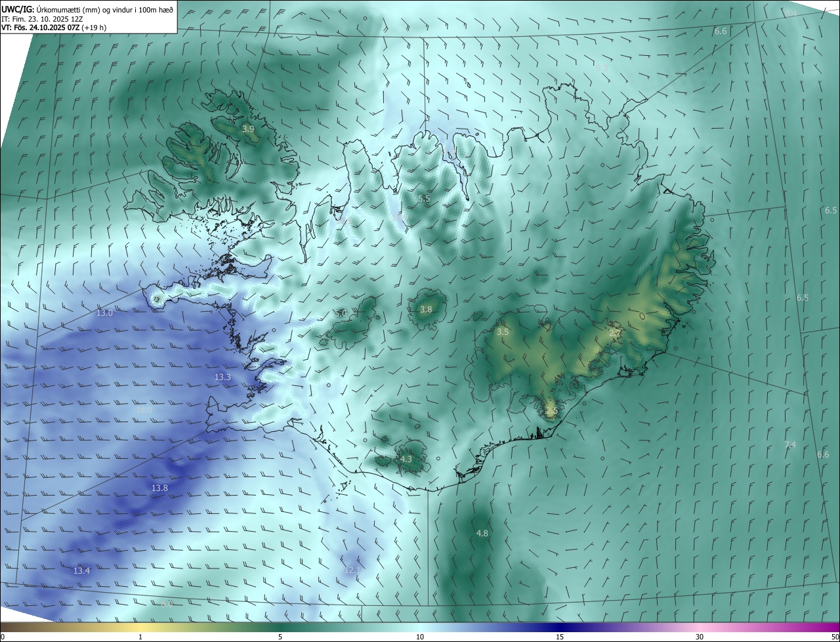Click the 50 tick label on the colour scale

coord(835,637)
